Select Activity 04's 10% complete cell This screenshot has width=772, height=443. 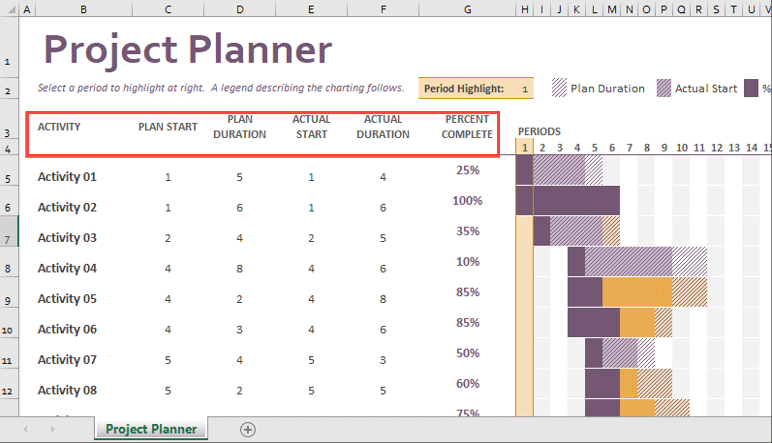tap(468, 262)
